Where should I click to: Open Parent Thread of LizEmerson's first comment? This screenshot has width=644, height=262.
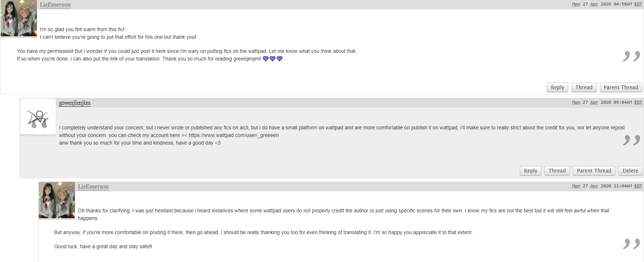point(621,87)
